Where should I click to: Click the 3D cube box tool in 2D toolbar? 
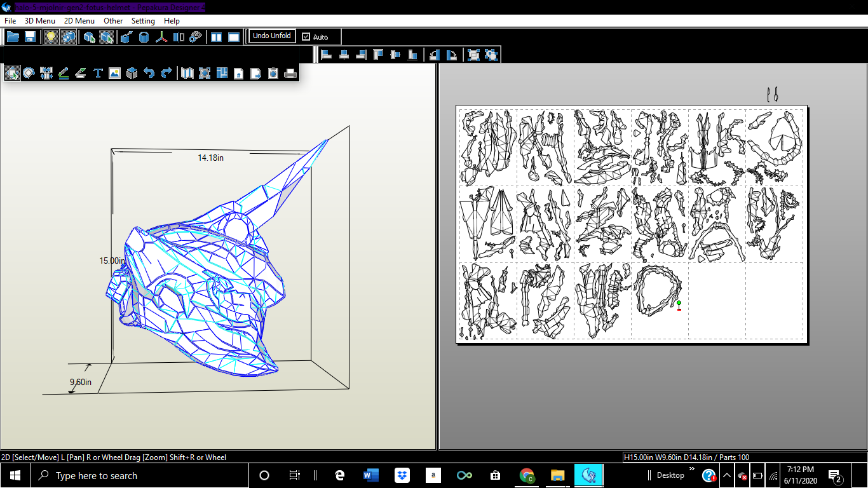tap(132, 73)
